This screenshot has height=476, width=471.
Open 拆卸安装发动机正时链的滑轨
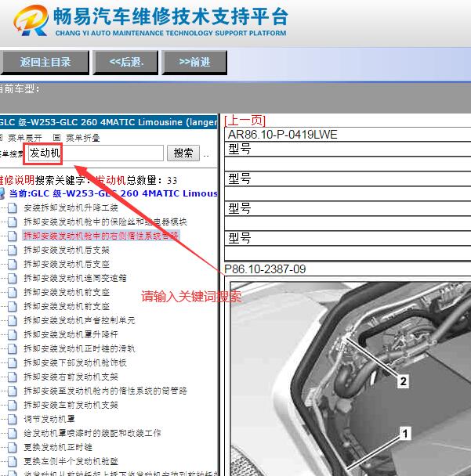pyautogui.click(x=79, y=348)
